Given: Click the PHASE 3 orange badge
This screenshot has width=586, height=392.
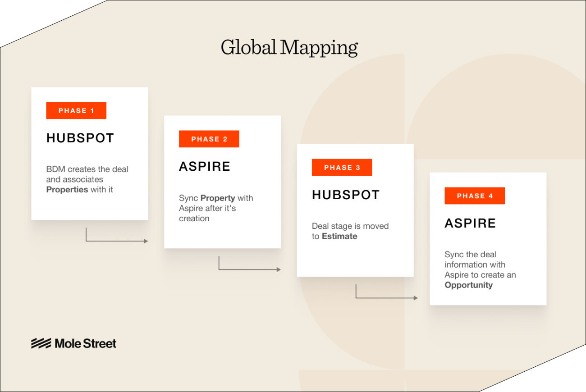Looking at the screenshot, I should pyautogui.click(x=342, y=167).
